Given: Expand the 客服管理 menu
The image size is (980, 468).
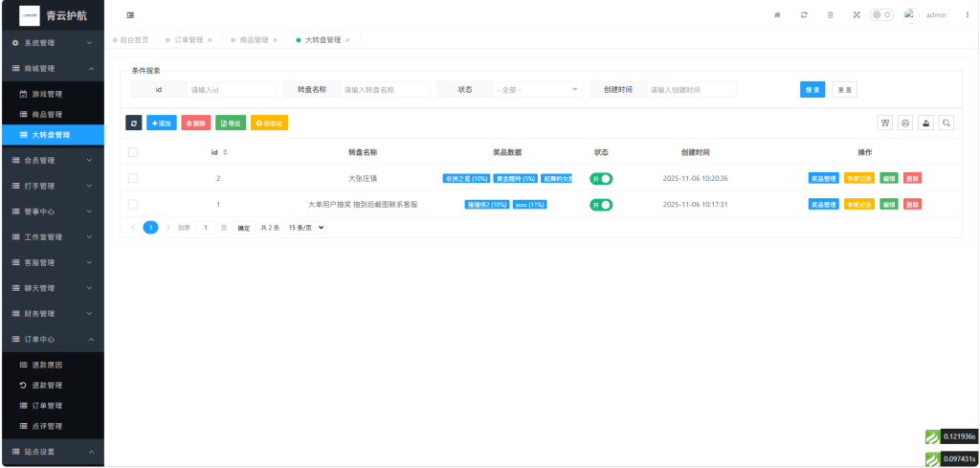Looking at the screenshot, I should (x=52, y=263).
